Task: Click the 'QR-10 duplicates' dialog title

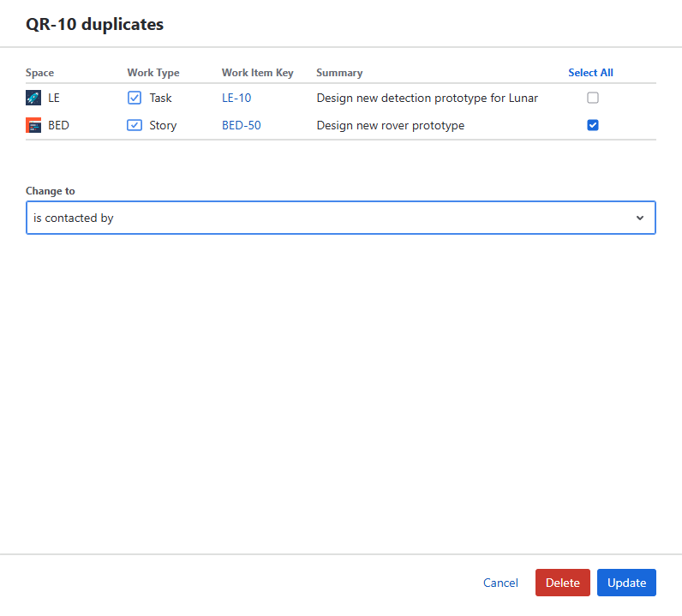Action: coord(94,24)
